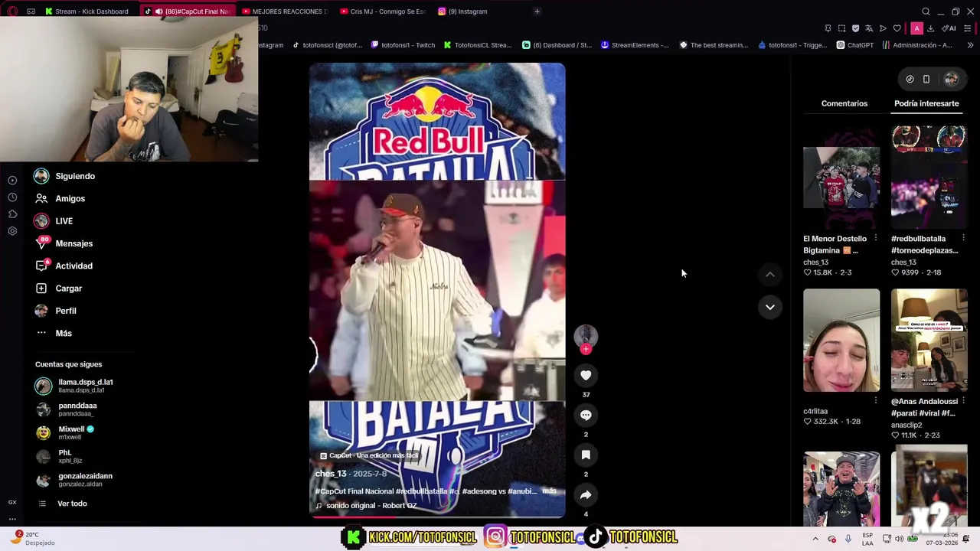Open LIVE section in the sidebar
The width and height of the screenshot is (980, 551).
[x=54, y=221]
